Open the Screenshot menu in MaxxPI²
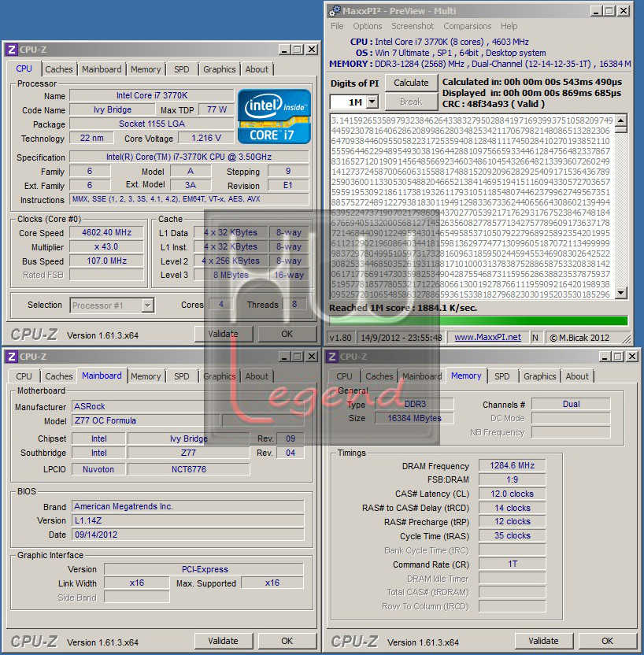Screen dimensions: 644x655 [x=413, y=26]
